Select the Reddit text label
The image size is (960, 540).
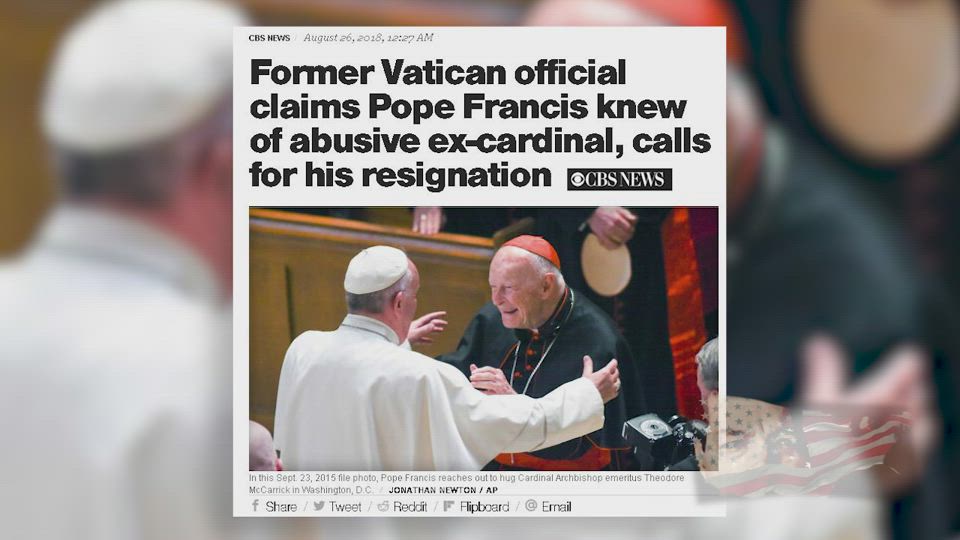click(x=410, y=506)
